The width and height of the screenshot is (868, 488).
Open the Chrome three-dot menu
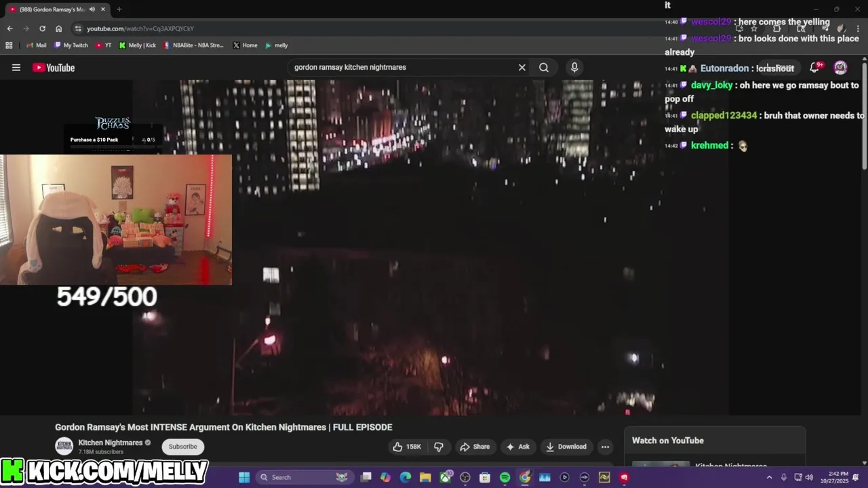pyautogui.click(x=856, y=28)
